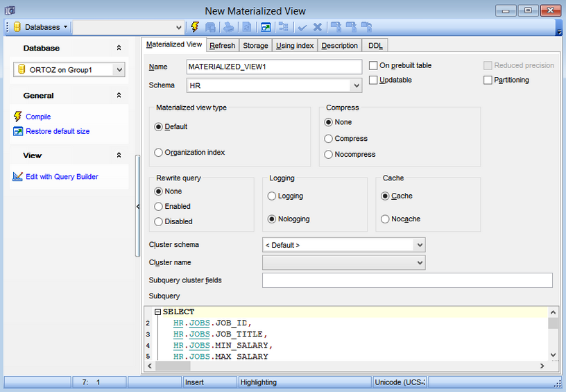566x392 pixels.
Task: Click the dependency tree icon in toolbar
Action: (x=283, y=27)
